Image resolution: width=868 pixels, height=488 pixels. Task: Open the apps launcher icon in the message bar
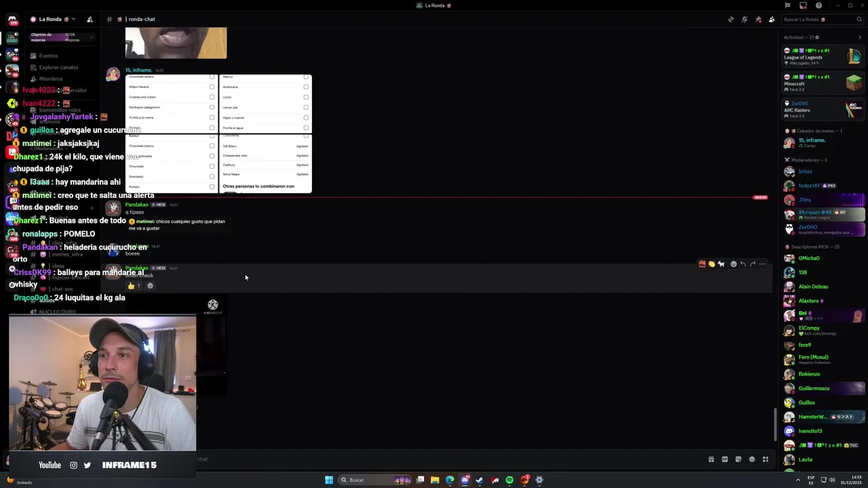coord(766,459)
